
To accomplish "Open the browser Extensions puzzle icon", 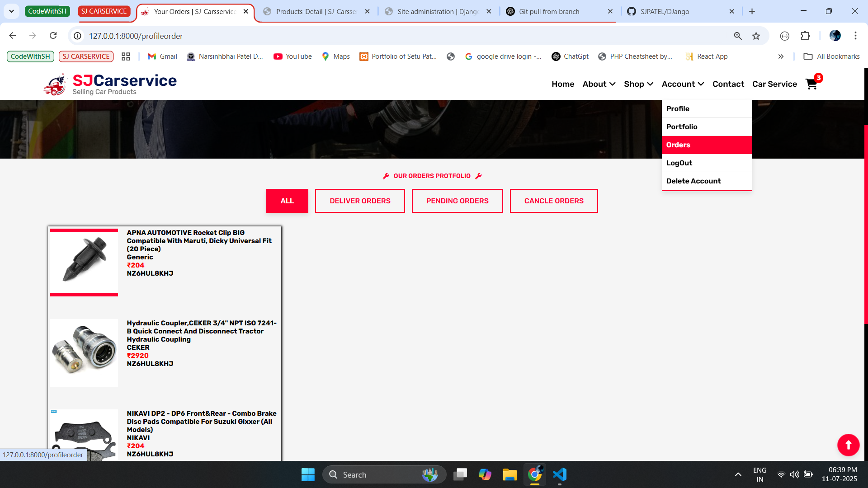I will coord(805,36).
